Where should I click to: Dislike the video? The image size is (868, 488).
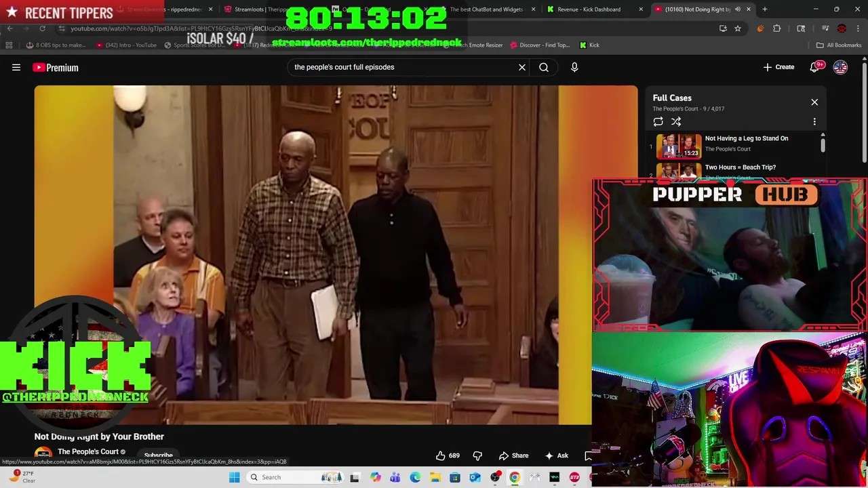coord(477,455)
